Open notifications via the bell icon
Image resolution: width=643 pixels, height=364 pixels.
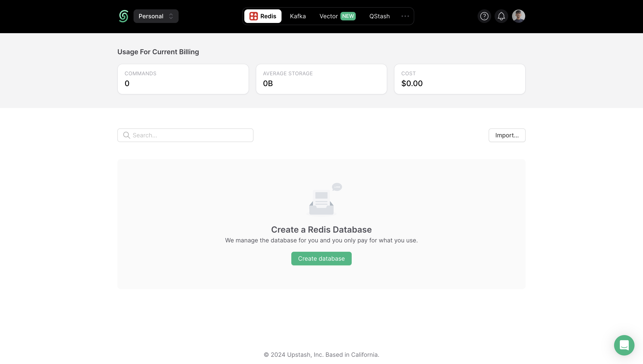point(501,16)
